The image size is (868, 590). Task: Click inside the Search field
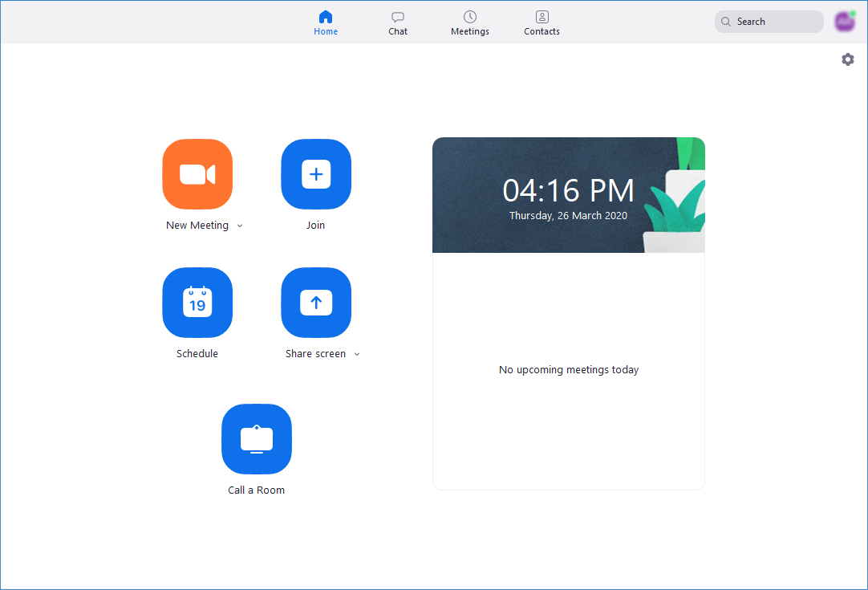pyautogui.click(x=769, y=22)
